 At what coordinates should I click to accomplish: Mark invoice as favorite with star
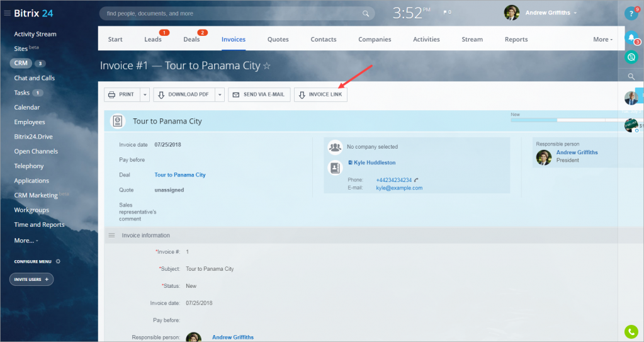[267, 66]
